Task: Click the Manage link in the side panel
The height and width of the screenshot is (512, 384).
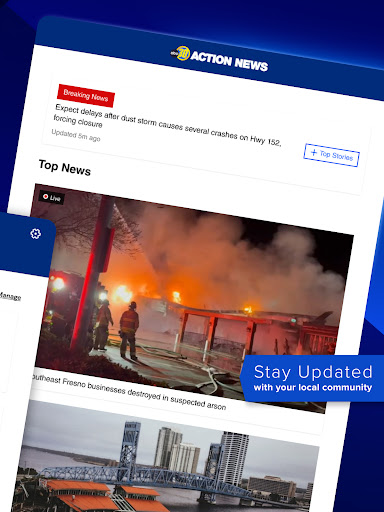Action: pyautogui.click(x=10, y=296)
